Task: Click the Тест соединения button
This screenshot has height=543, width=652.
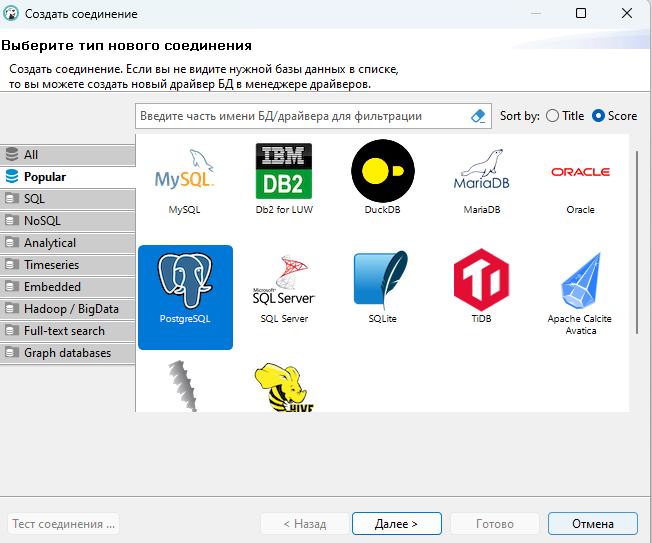Action: 64,523
